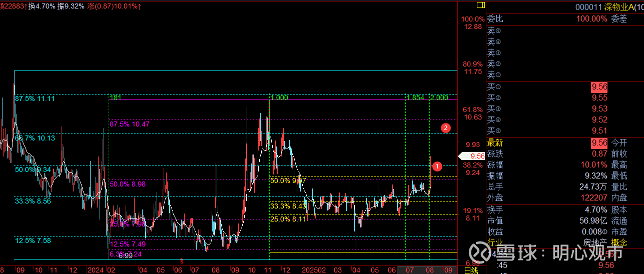Select magenta Fibonacci label 87.5% 10.47

(x=130, y=123)
